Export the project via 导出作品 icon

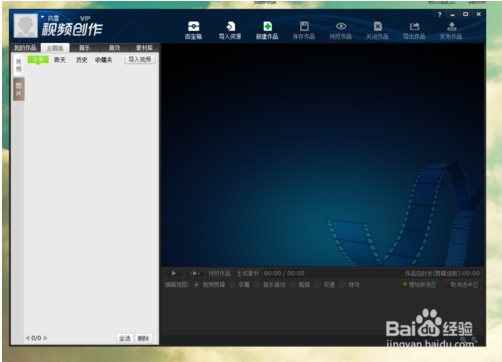414,30
